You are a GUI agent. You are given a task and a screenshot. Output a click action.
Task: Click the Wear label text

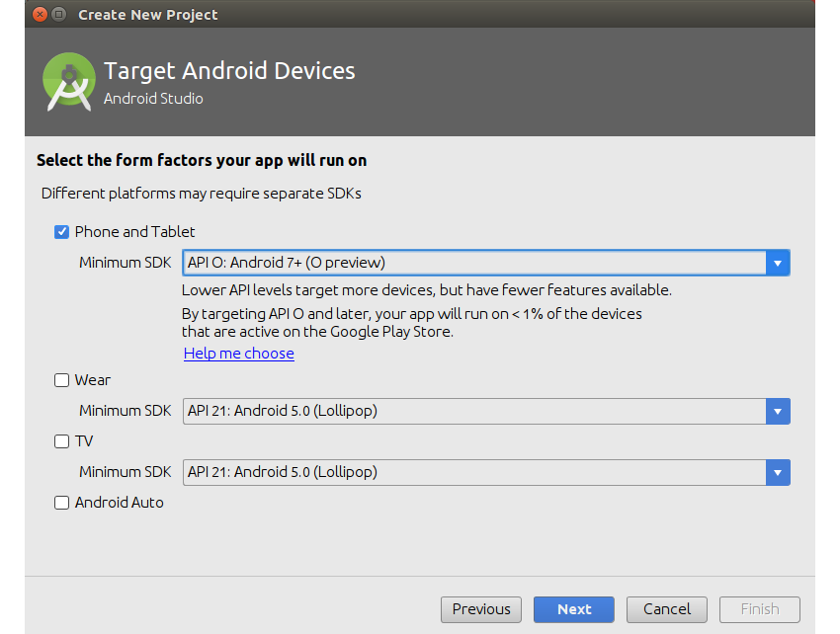point(93,380)
